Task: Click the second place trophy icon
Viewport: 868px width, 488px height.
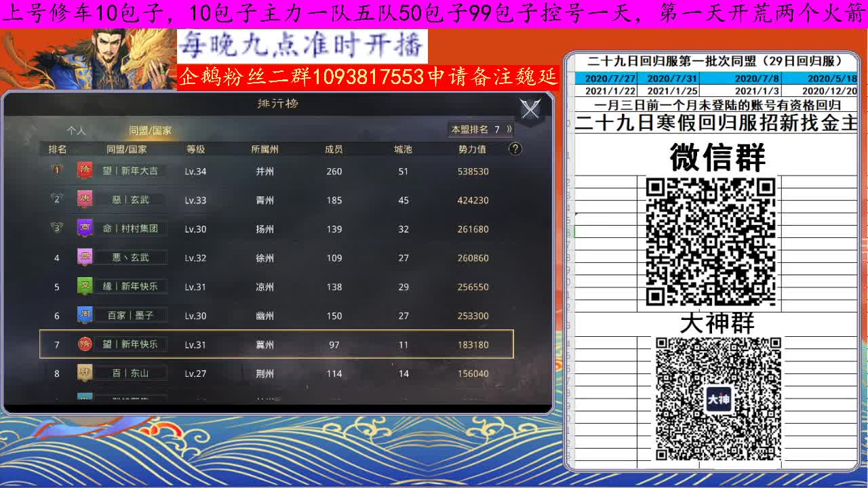Action: (57, 199)
